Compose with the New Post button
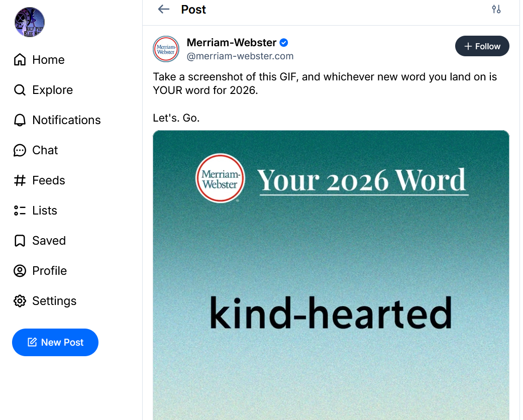The height and width of the screenshot is (420, 523). tap(55, 342)
